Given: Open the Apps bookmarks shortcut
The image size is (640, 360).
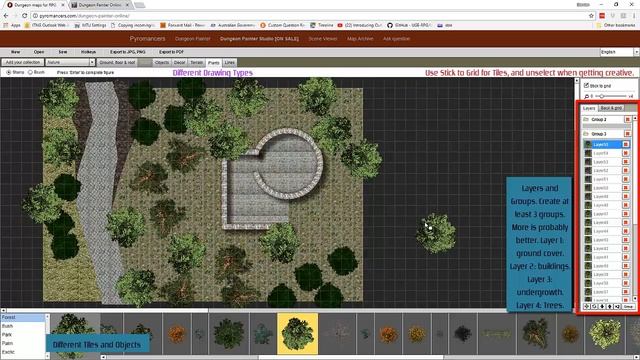Looking at the screenshot, I should (12, 25).
